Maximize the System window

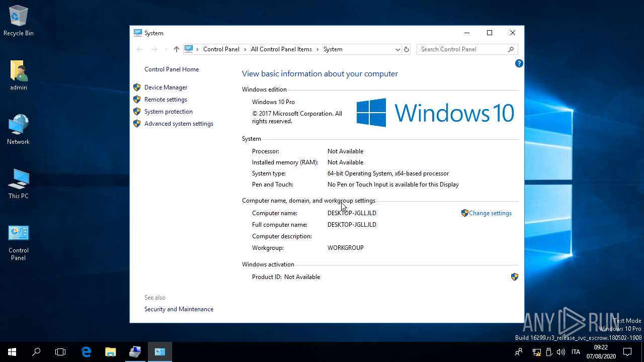pyautogui.click(x=490, y=33)
